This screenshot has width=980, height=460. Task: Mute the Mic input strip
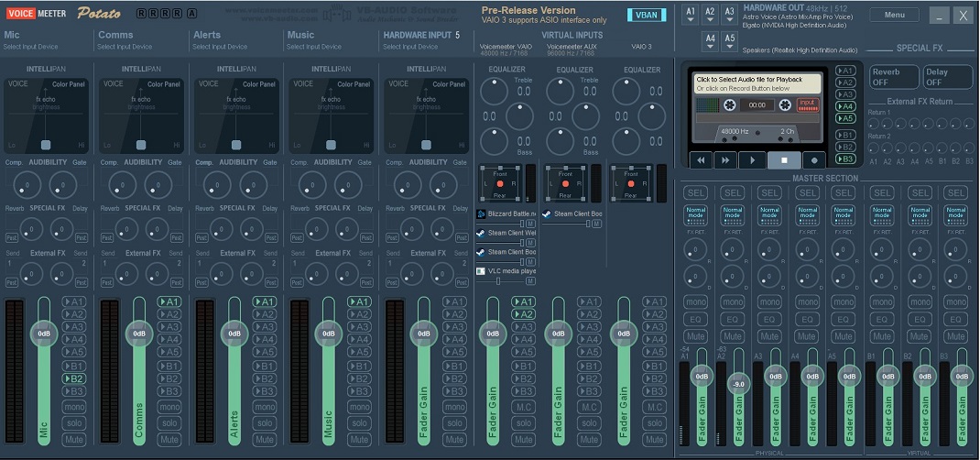point(74,440)
